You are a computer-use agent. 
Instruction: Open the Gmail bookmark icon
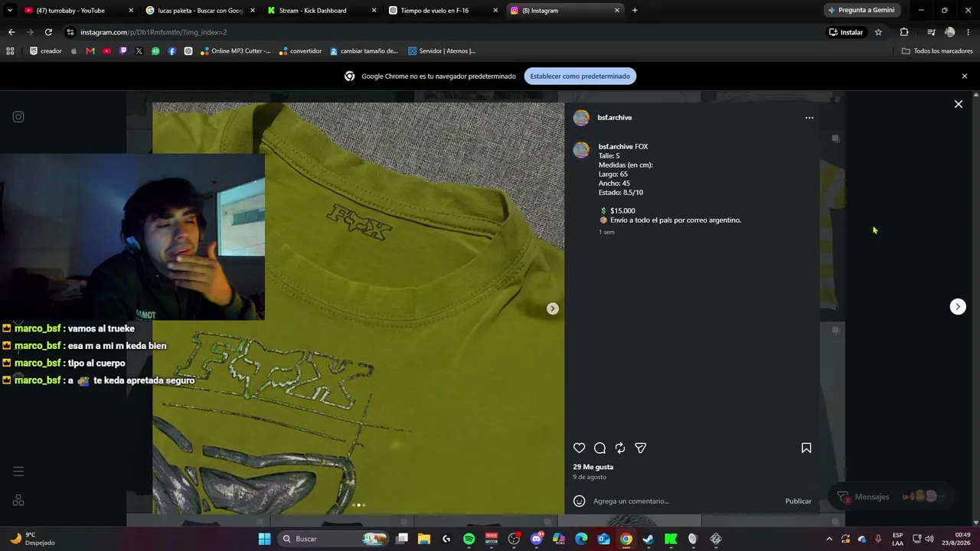point(90,51)
